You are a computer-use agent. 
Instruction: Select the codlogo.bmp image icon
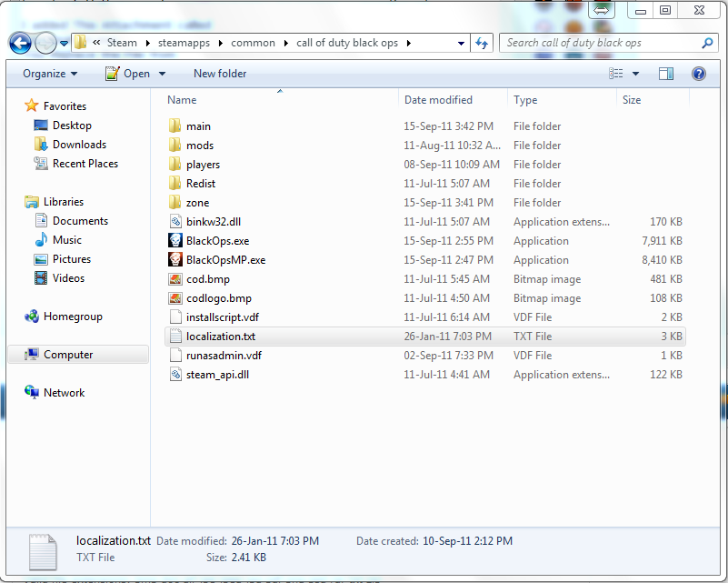click(175, 297)
